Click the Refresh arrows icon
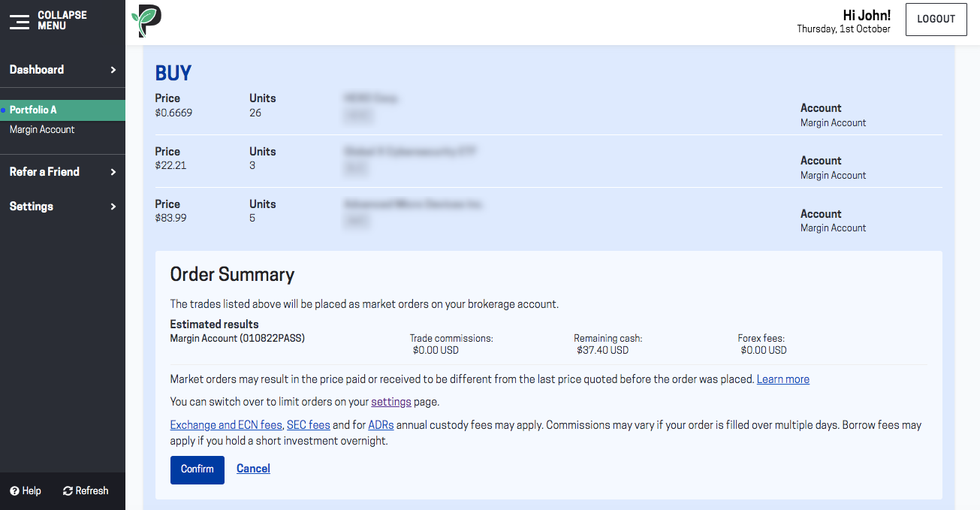The height and width of the screenshot is (510, 980). click(68, 491)
